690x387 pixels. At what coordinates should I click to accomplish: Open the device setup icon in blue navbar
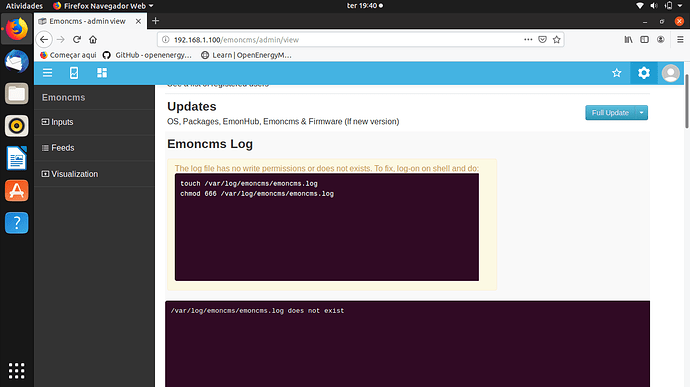pos(74,73)
